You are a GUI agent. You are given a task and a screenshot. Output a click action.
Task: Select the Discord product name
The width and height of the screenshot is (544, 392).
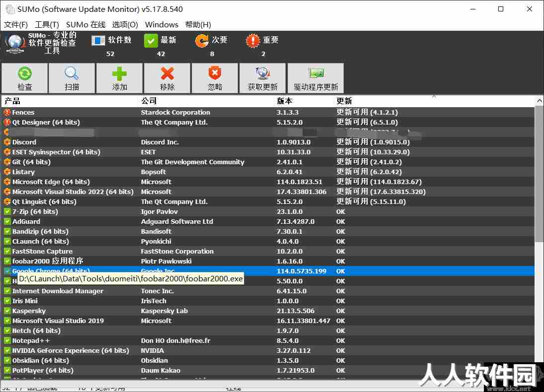click(x=24, y=142)
